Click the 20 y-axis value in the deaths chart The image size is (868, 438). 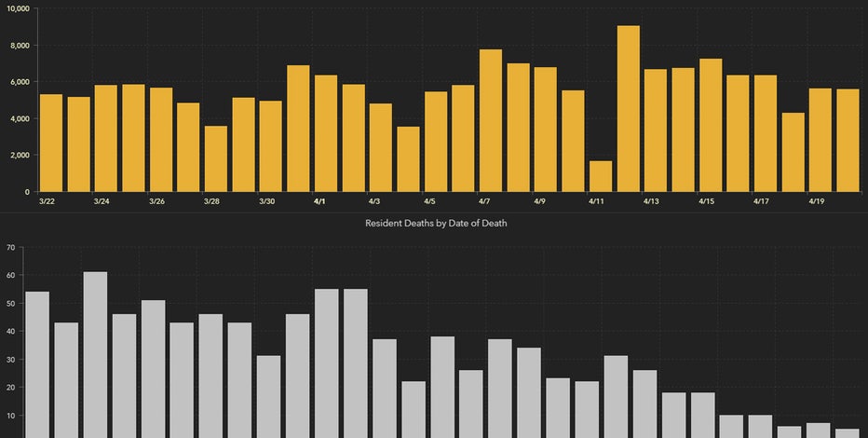click(10, 388)
